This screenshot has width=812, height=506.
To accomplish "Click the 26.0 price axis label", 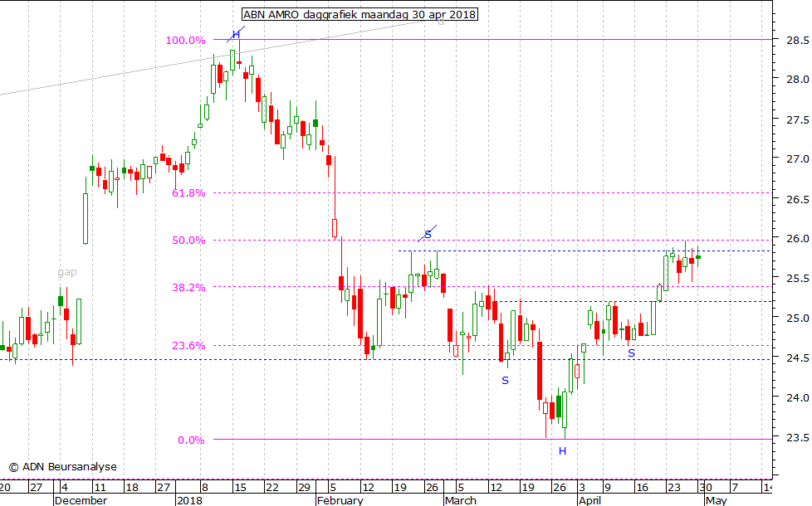I will click(x=798, y=239).
